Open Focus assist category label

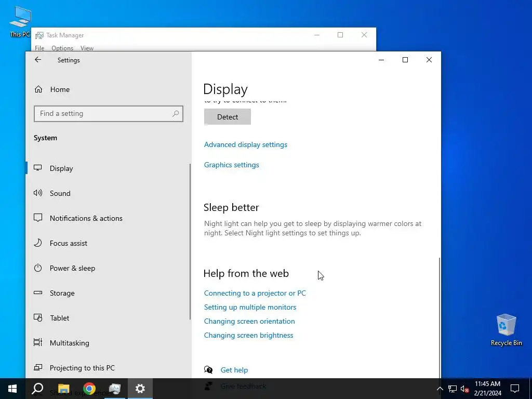(x=69, y=243)
